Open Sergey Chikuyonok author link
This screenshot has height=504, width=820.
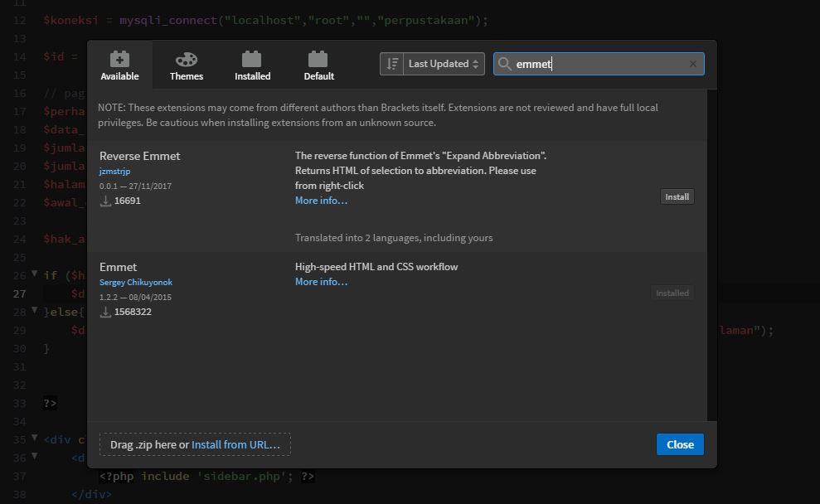click(136, 282)
